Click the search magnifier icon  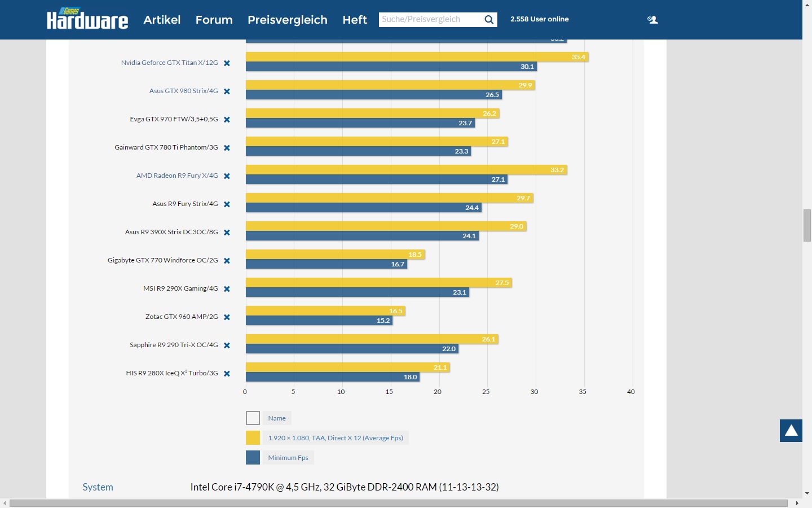[489, 20]
